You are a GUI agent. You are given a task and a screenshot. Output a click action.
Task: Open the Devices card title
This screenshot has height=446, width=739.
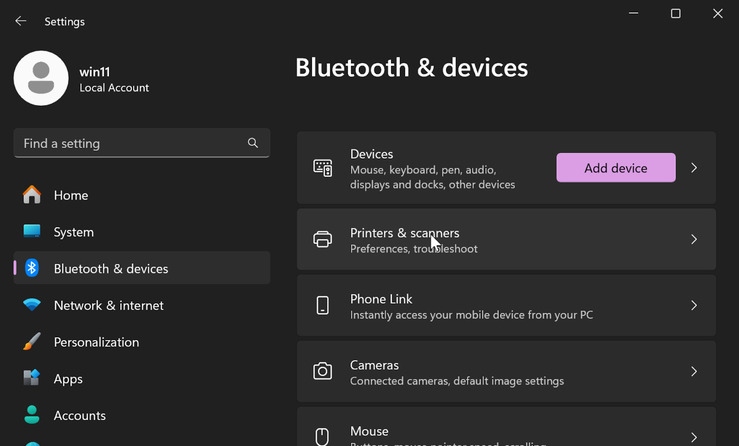pyautogui.click(x=371, y=154)
